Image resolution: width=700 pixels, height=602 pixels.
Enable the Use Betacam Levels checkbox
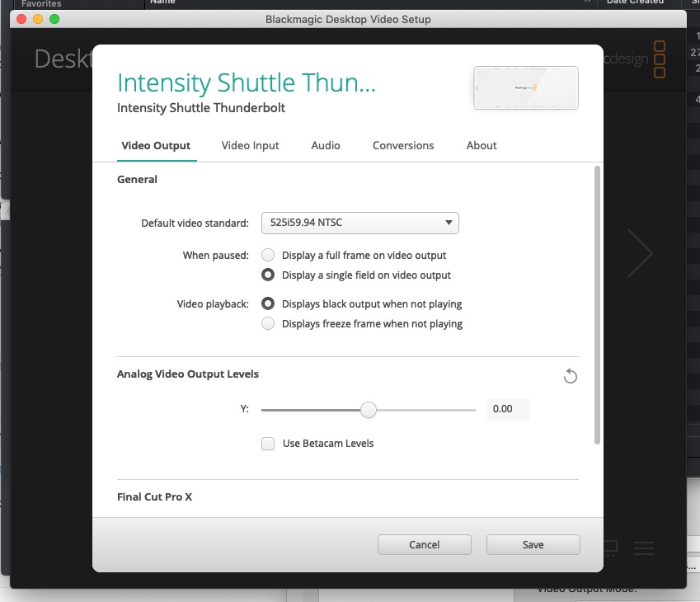click(268, 444)
